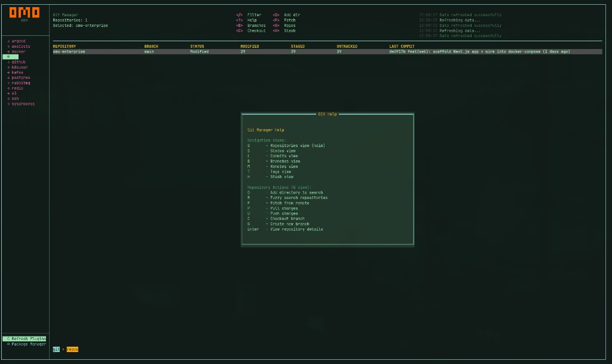Select the s3 plugin entry
This screenshot has width=612, height=364.
pos(14,93)
